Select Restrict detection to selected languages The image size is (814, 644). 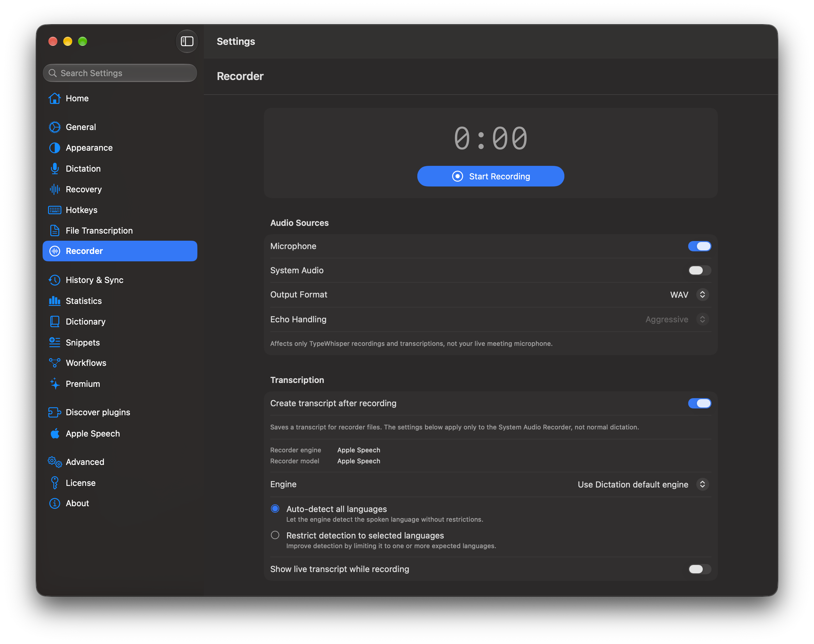(x=275, y=535)
